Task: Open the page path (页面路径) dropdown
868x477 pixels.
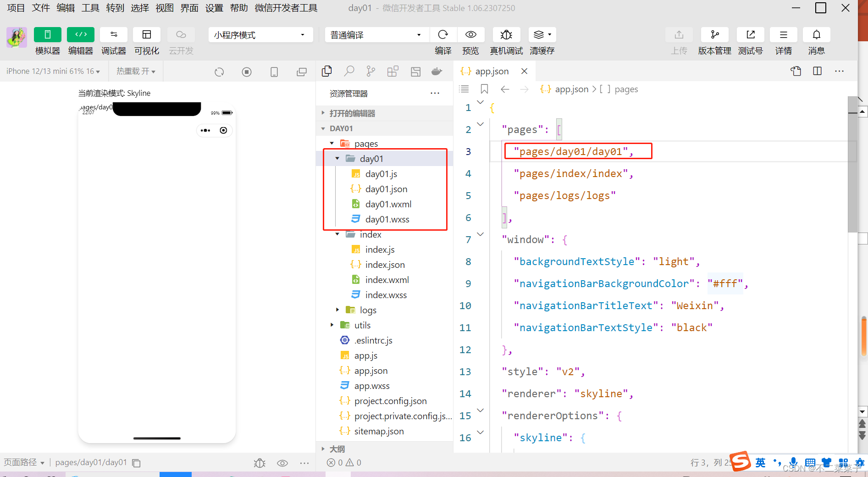Action: (x=24, y=462)
